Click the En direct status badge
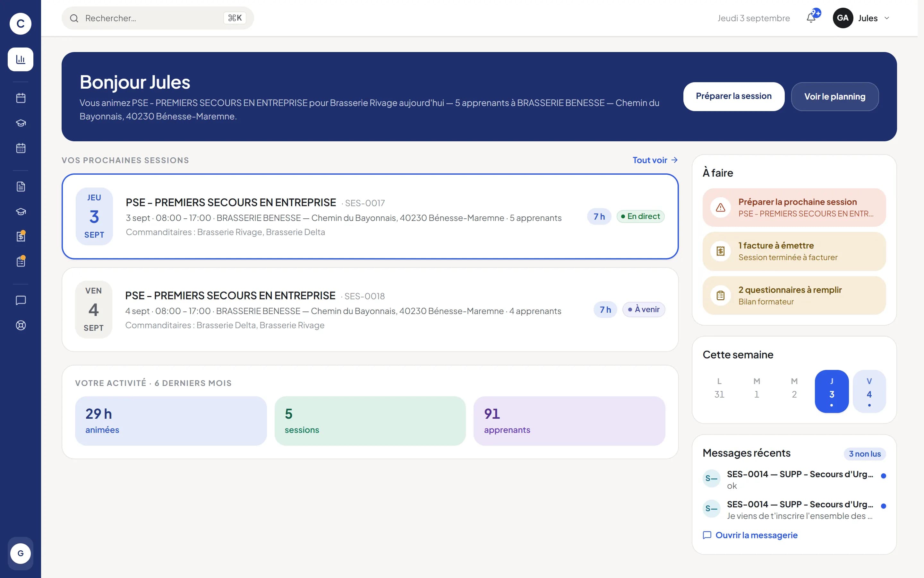Image resolution: width=924 pixels, height=578 pixels. [x=640, y=216]
